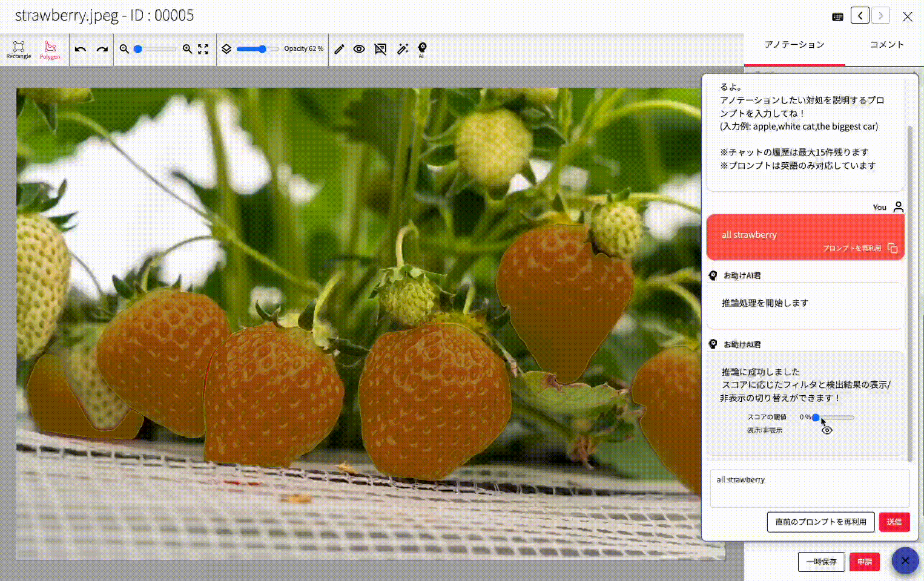Click the zoom out magnifier icon
Image resolution: width=924 pixels, height=581 pixels.
(x=124, y=49)
